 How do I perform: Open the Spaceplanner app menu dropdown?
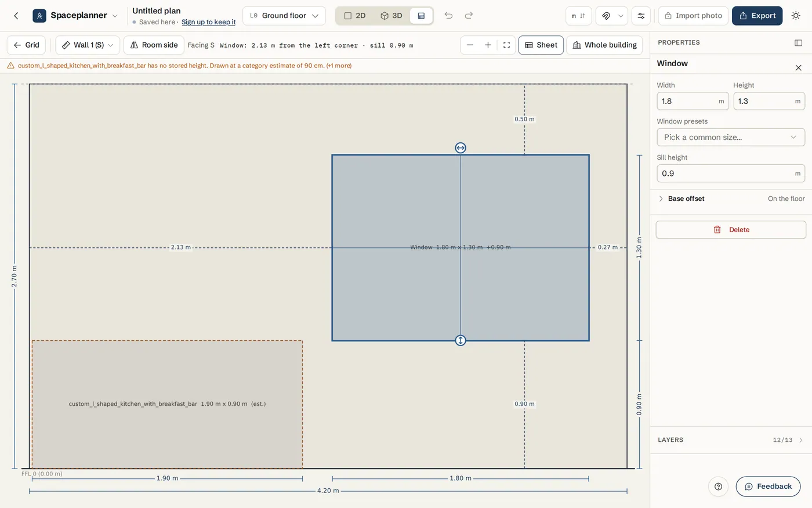click(x=115, y=16)
